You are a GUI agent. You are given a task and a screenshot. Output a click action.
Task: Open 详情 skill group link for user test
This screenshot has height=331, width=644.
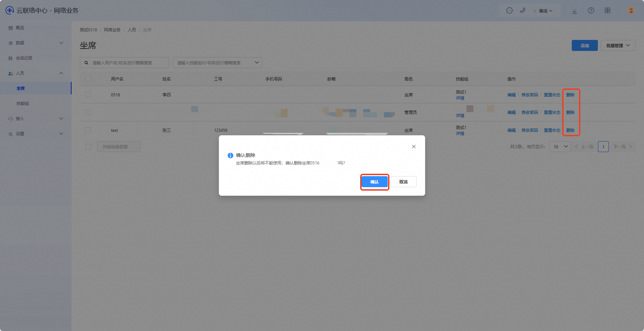click(x=460, y=134)
